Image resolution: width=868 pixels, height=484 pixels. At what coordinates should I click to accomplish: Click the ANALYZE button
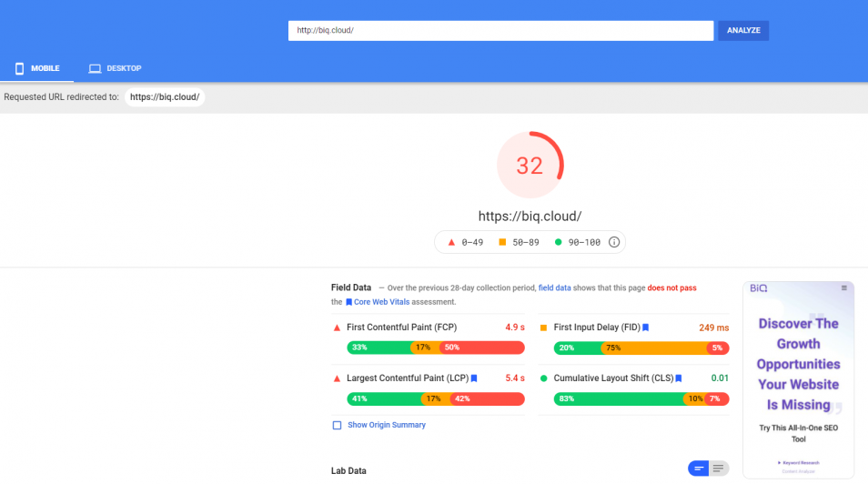click(743, 30)
